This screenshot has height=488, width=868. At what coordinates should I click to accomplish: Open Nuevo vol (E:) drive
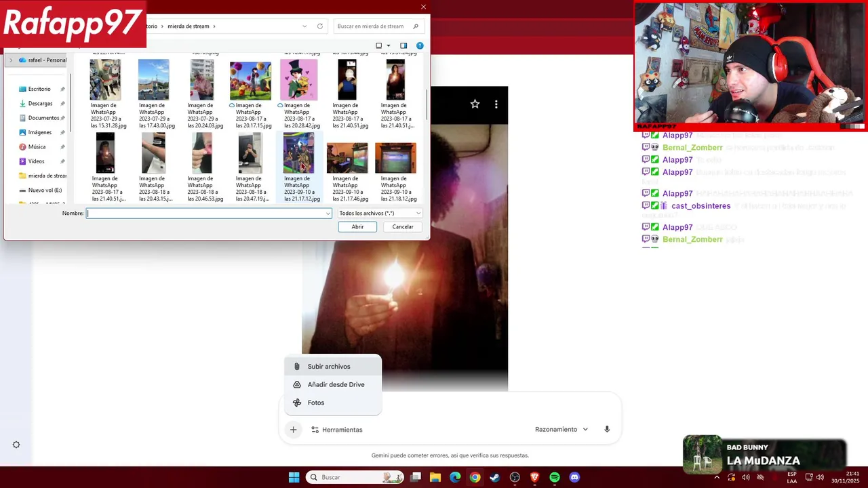pyautogui.click(x=41, y=190)
